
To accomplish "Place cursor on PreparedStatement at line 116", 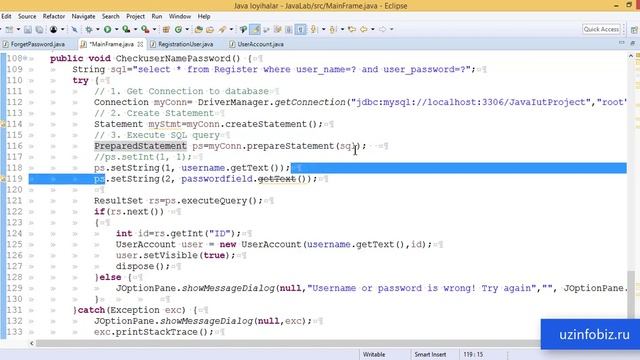I will click(x=140, y=146).
